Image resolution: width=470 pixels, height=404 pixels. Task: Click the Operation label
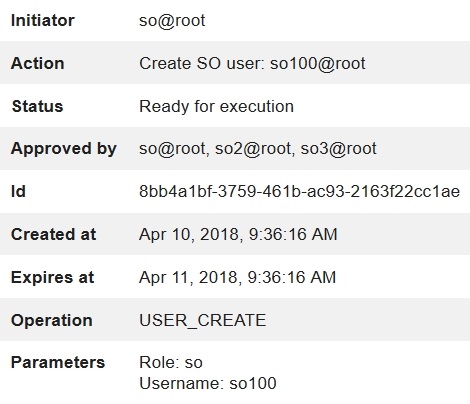point(52,321)
